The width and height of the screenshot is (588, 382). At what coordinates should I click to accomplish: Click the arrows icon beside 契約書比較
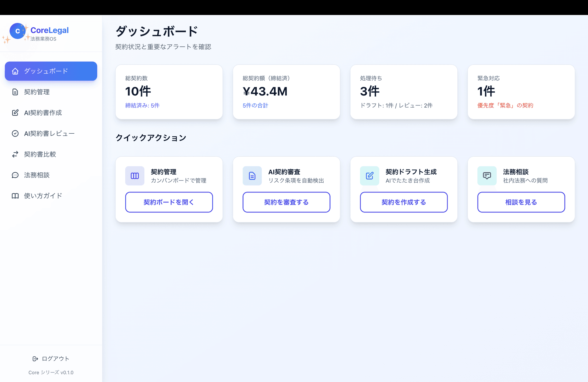tap(15, 154)
